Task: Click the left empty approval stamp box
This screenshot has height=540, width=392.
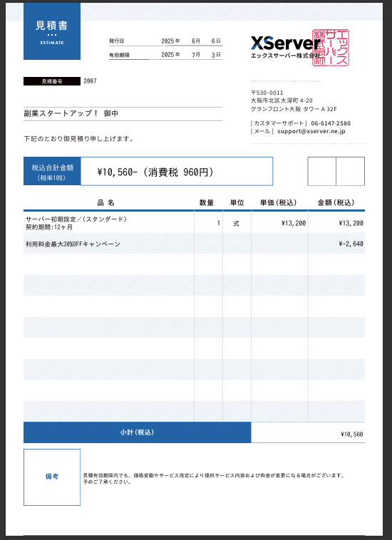Action: click(321, 172)
